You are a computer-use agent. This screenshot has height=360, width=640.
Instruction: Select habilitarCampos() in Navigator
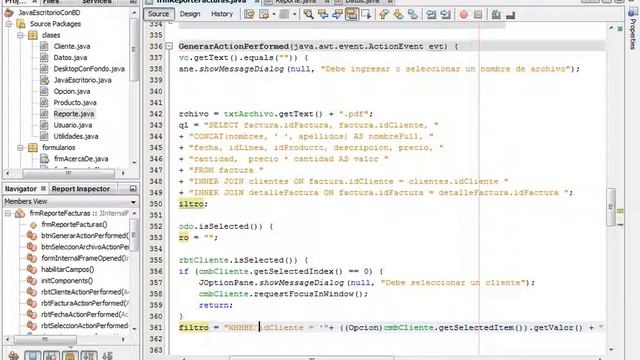point(67,269)
